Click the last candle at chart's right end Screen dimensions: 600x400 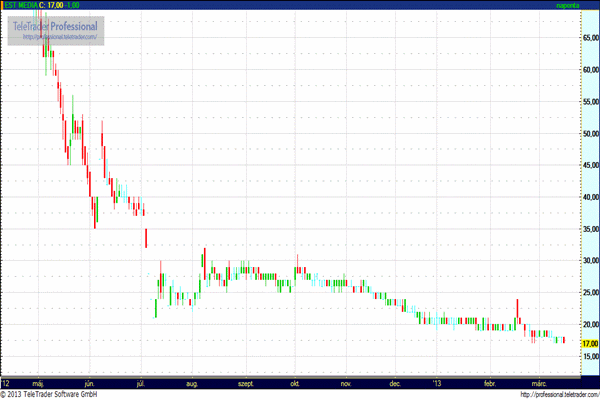click(x=564, y=340)
